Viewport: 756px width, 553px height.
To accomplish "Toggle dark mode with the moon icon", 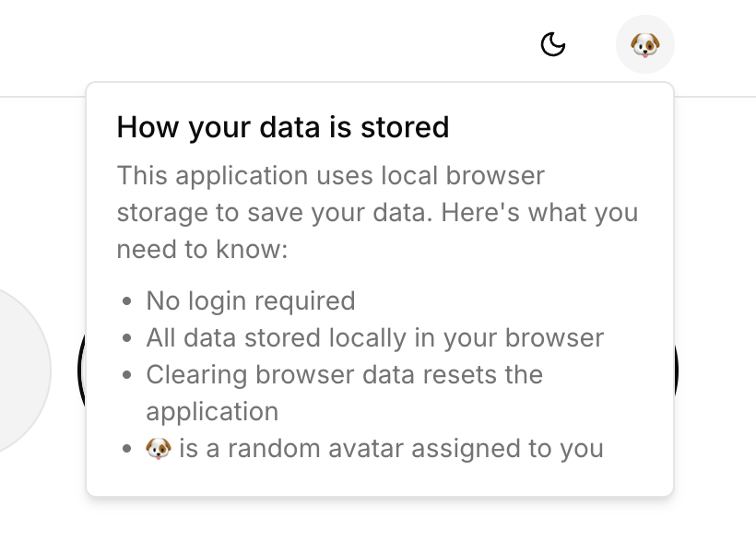I will pos(552,44).
